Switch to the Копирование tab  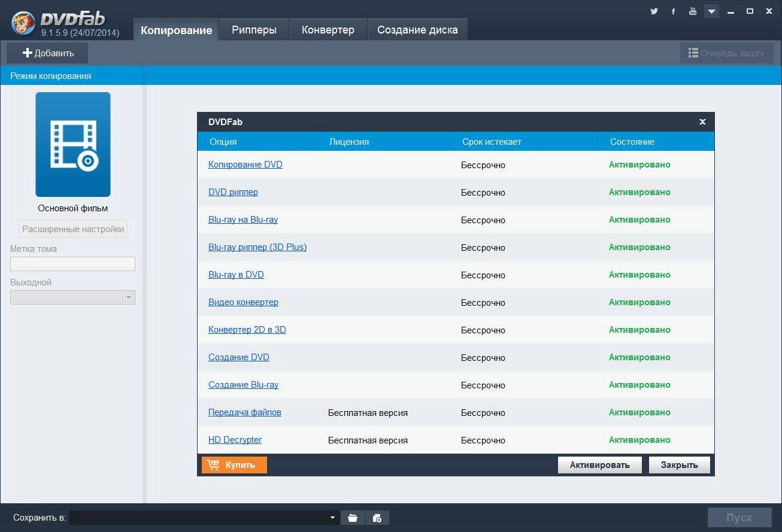point(176,30)
